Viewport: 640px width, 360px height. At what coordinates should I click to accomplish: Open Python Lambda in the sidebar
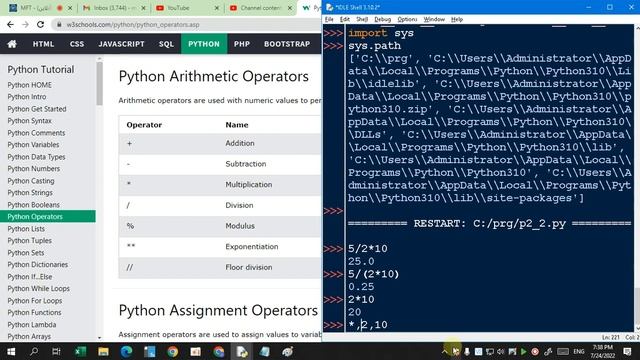pos(31,324)
